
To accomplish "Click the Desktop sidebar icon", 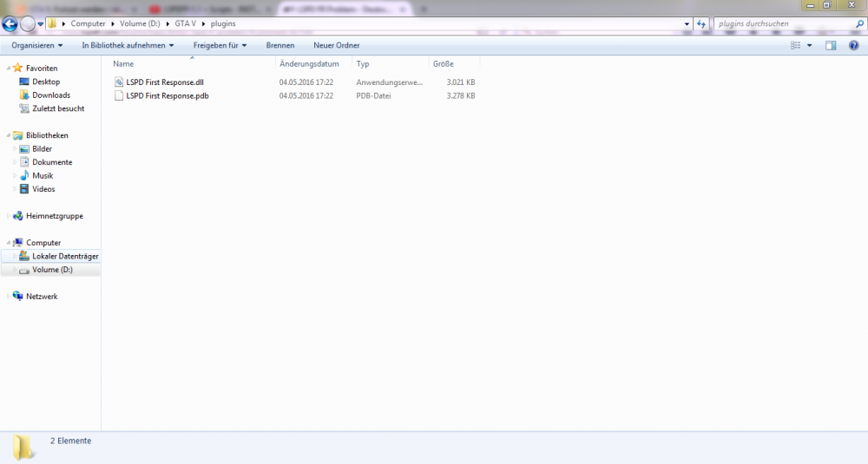I will click(x=24, y=82).
